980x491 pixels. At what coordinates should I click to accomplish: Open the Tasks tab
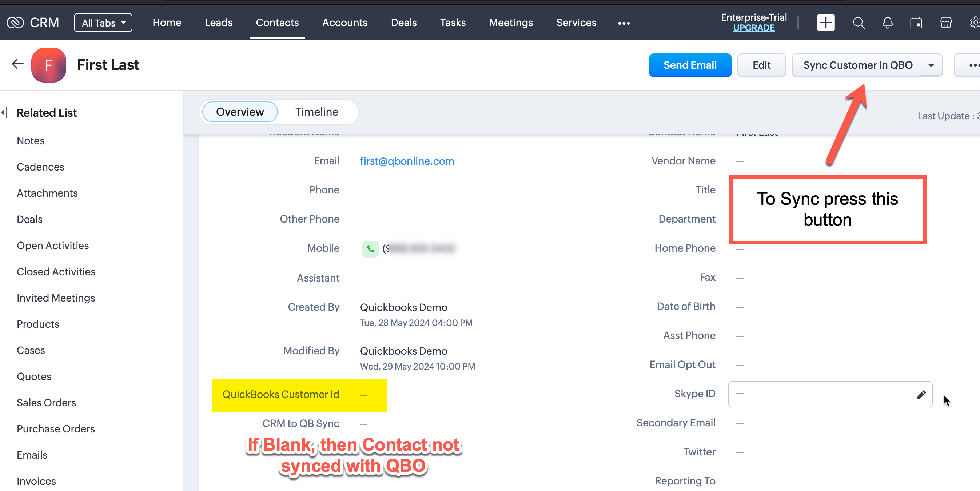point(453,23)
